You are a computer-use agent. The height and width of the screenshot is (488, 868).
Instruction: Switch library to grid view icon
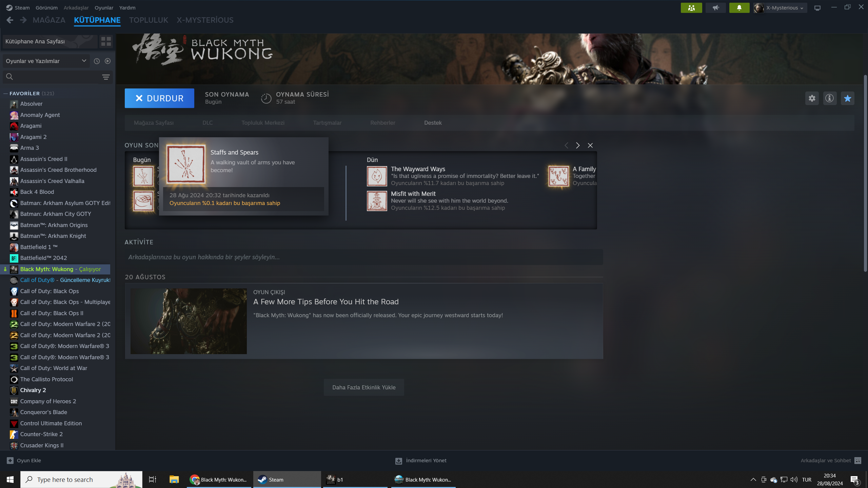(106, 41)
